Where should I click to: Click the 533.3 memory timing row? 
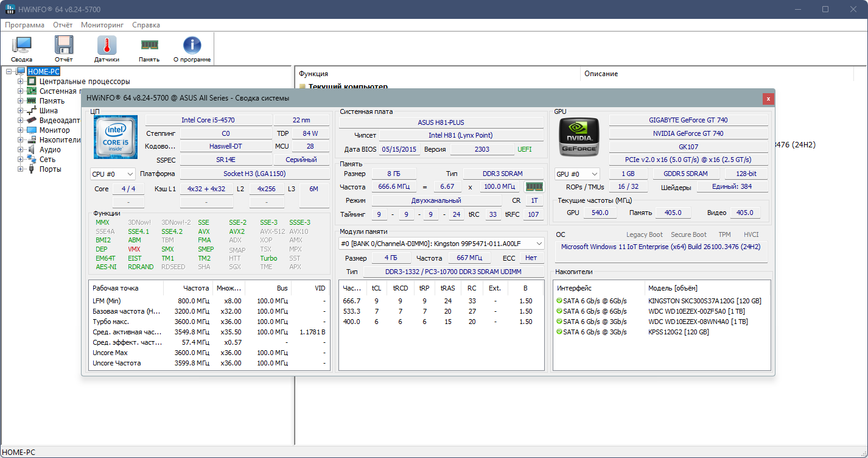pos(441,311)
